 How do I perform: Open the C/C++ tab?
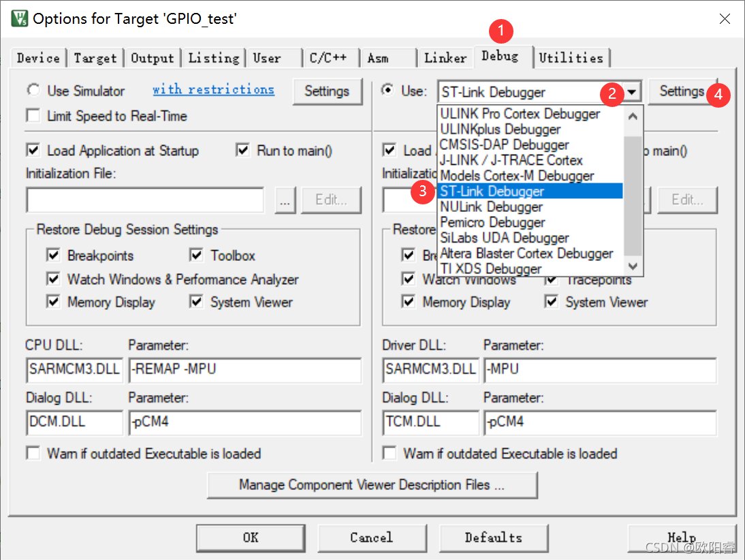(x=331, y=58)
